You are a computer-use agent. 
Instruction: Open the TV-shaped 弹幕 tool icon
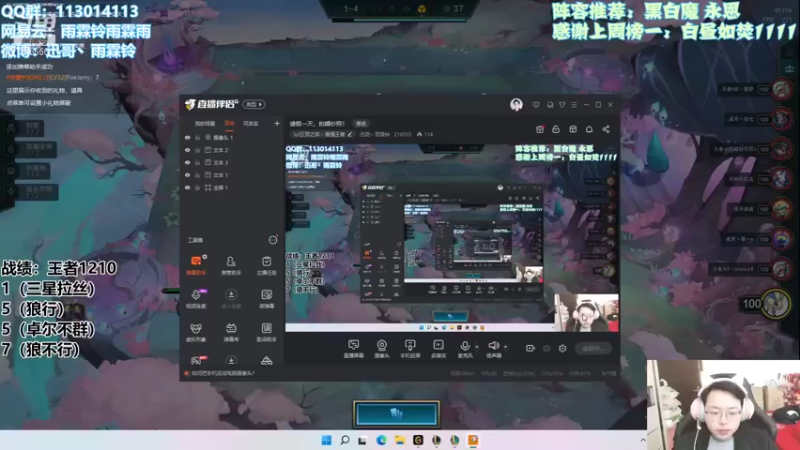tap(231, 332)
